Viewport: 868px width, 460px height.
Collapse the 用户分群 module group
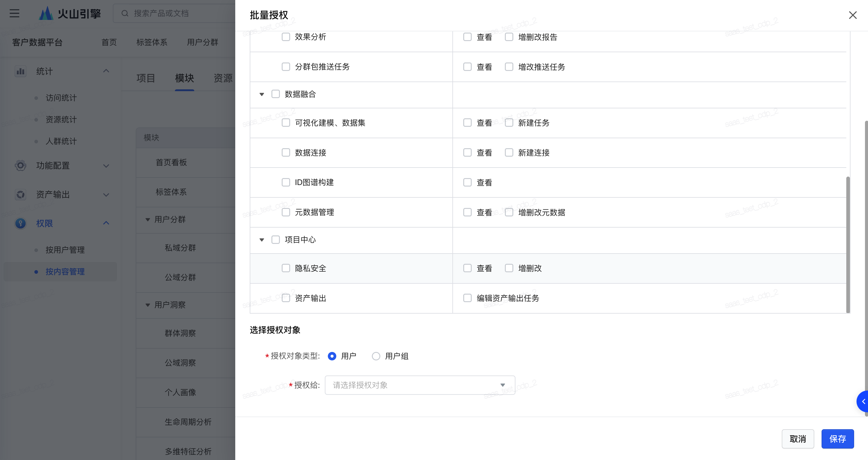pyautogui.click(x=147, y=220)
